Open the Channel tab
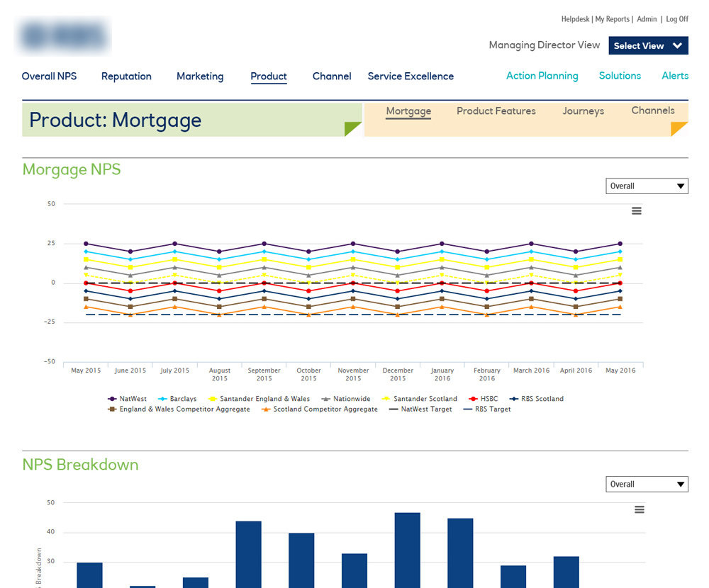The image size is (709, 588). (x=332, y=77)
